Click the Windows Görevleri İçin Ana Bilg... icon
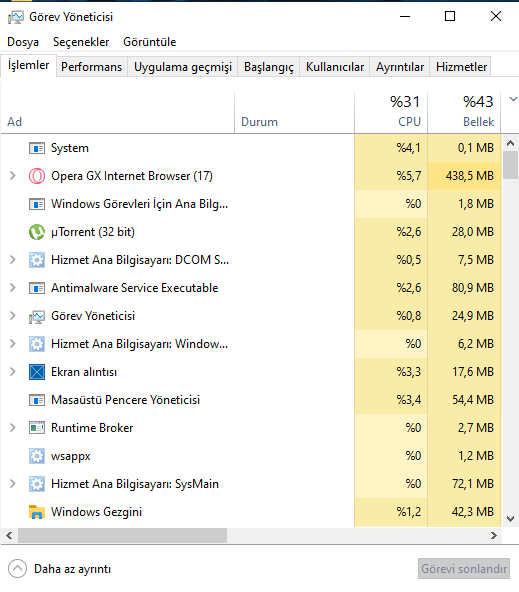The image size is (519, 592). [37, 204]
